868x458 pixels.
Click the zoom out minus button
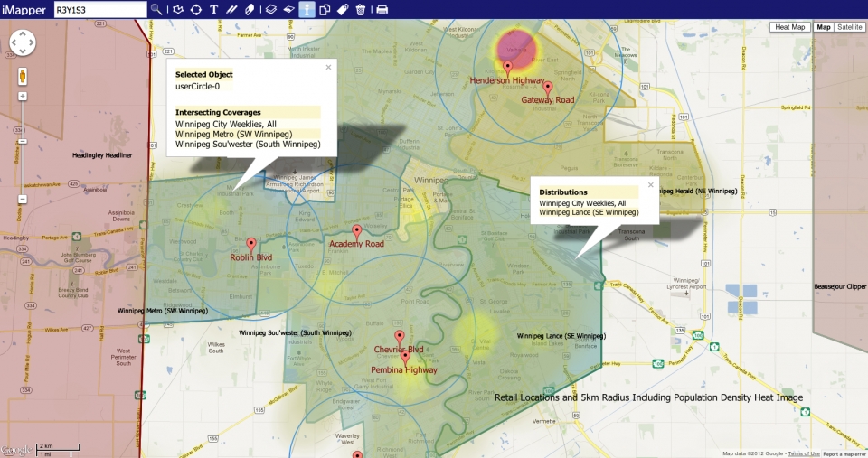click(x=23, y=199)
